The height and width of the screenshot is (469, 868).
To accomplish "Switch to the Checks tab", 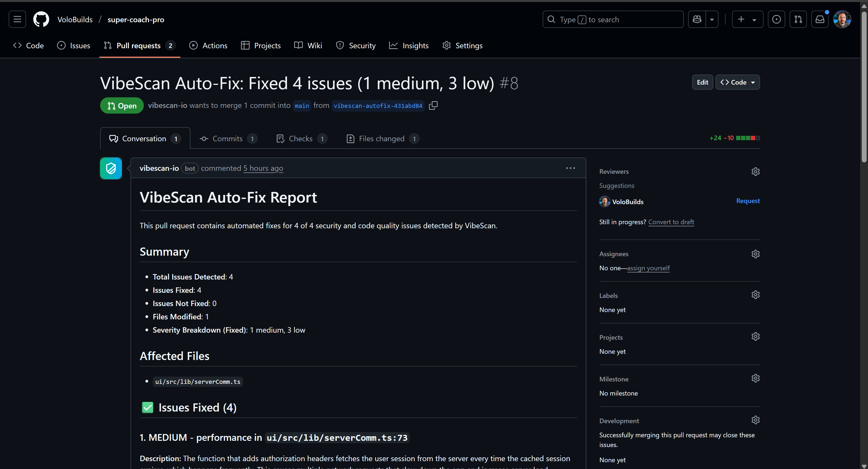I will coord(302,138).
